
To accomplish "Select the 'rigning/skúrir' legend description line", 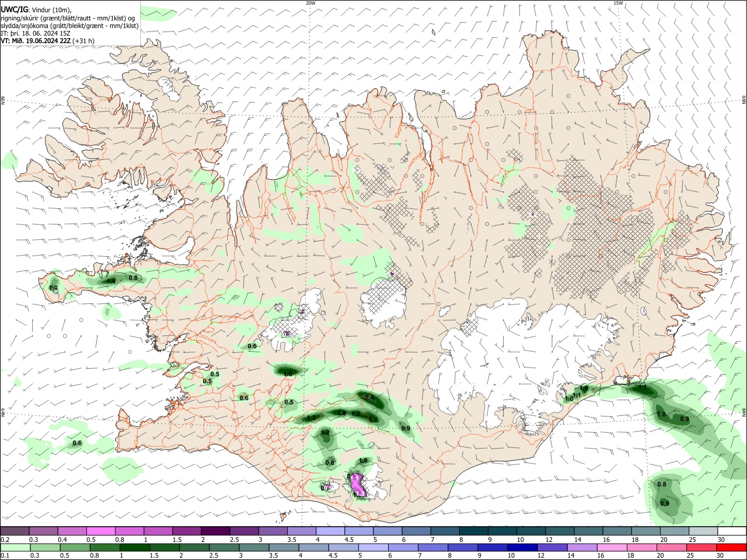I will point(67,18).
